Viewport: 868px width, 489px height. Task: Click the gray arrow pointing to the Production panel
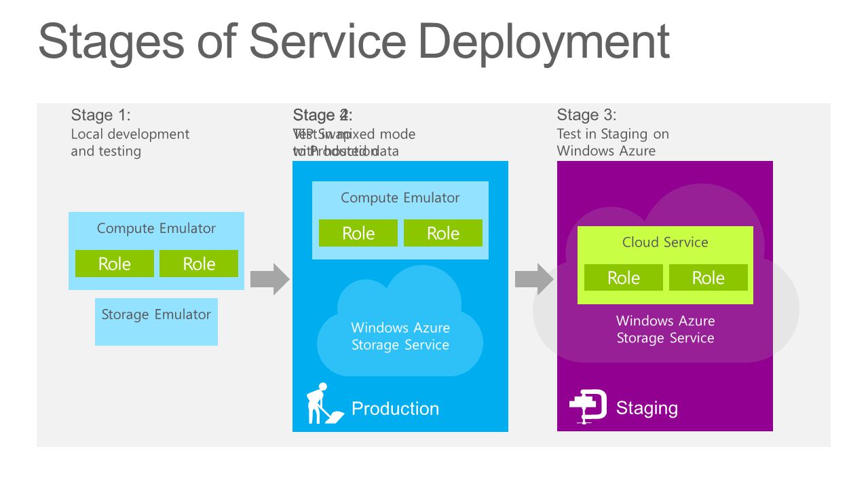[270, 278]
